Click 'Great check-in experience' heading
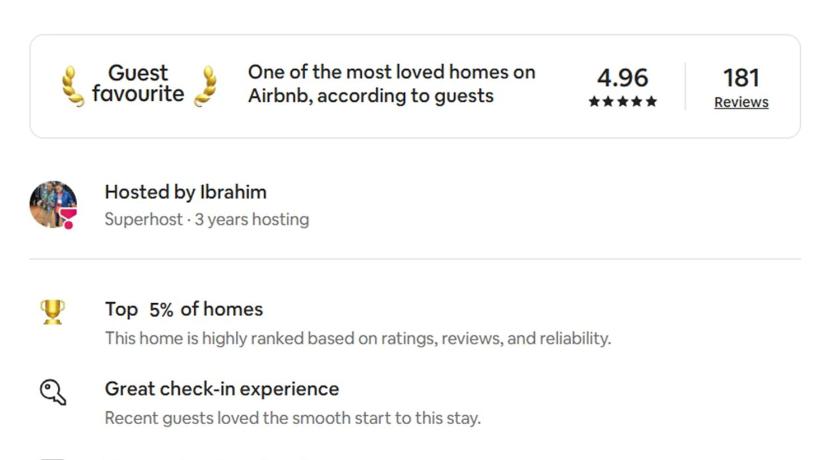 pyautogui.click(x=221, y=388)
